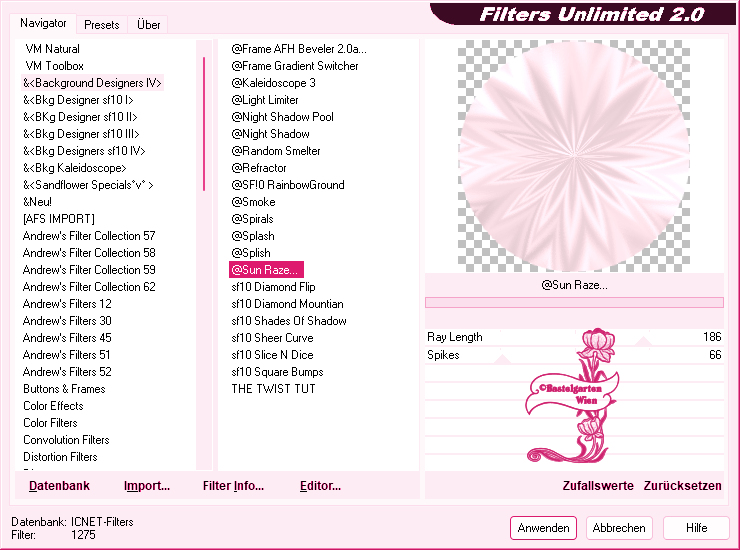
Task: Select Andrew's Filters 51
Action: pos(67,355)
